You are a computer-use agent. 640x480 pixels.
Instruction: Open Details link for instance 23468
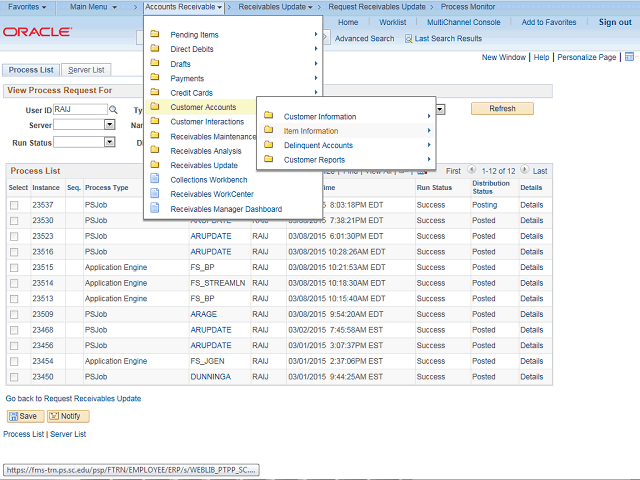(531, 329)
